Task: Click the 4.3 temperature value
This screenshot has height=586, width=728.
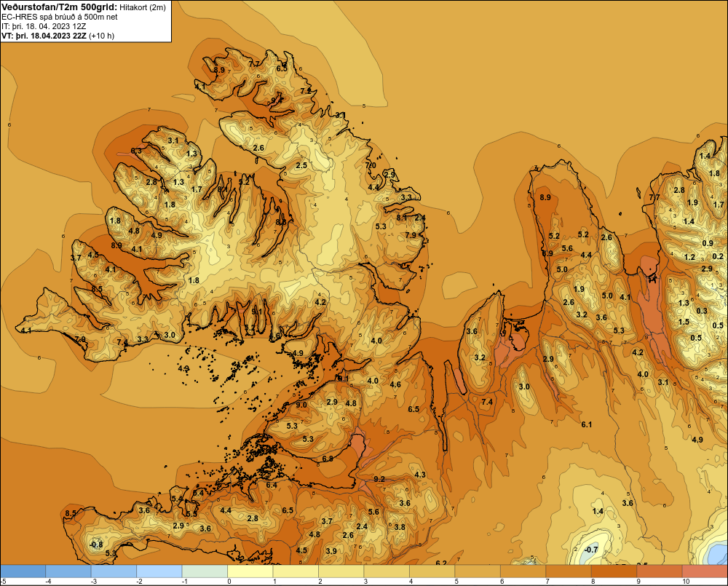Action: click(420, 475)
